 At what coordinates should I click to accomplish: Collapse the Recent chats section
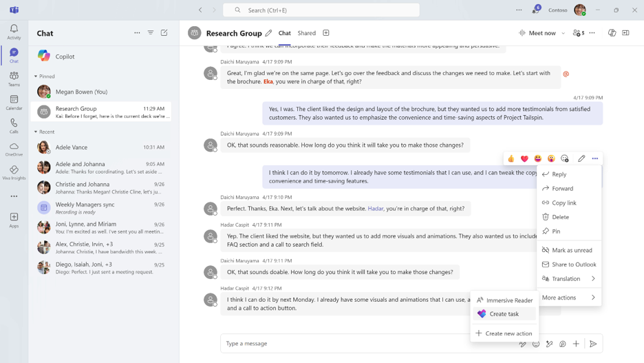point(36,132)
